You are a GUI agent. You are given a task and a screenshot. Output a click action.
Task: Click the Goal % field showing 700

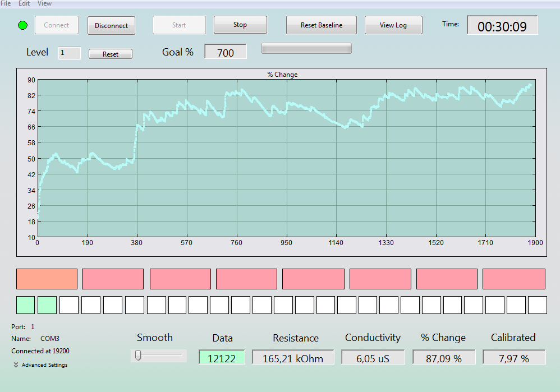[226, 53]
